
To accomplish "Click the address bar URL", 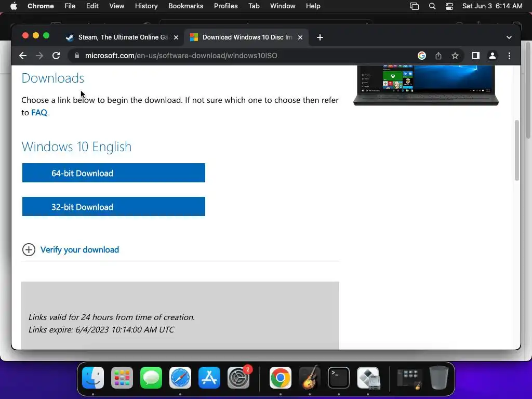I will click(181, 56).
